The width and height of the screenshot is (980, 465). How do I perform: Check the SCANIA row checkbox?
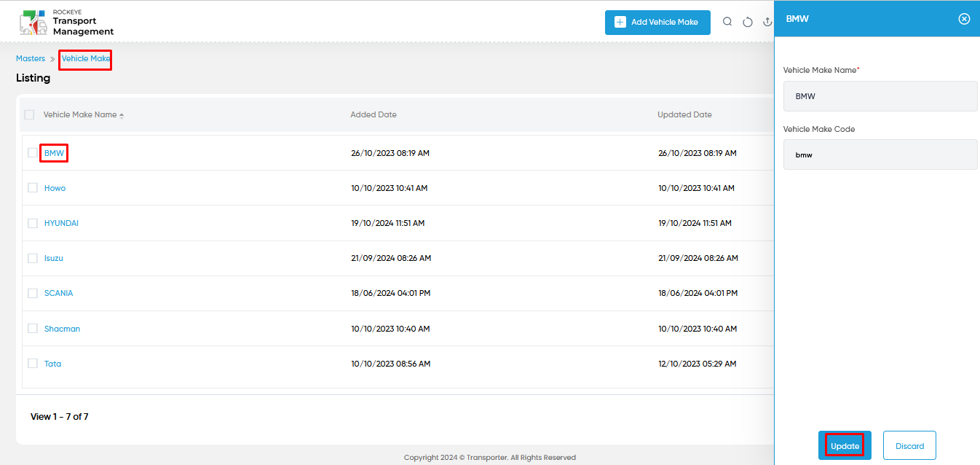33,293
